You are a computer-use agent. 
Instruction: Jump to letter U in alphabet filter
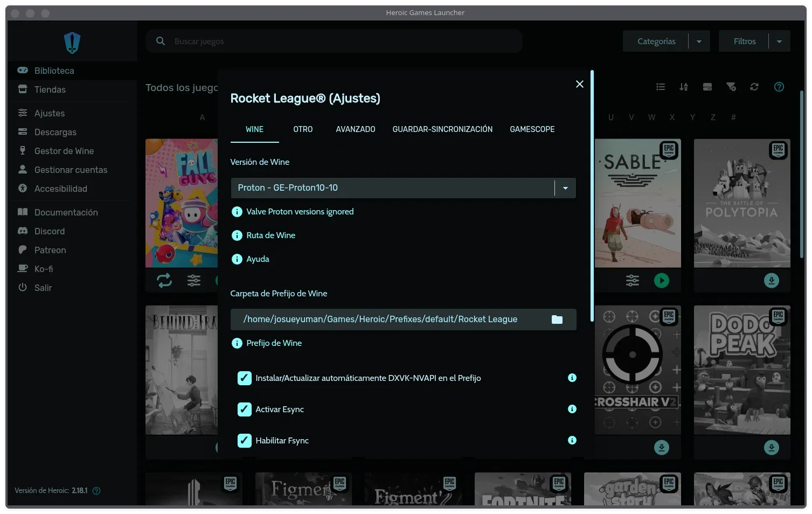point(611,117)
